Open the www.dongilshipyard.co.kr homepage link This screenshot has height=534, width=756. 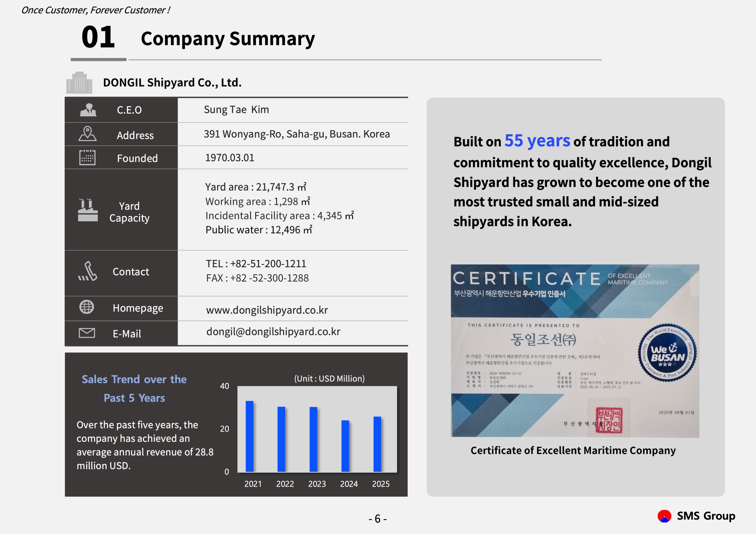(x=267, y=310)
